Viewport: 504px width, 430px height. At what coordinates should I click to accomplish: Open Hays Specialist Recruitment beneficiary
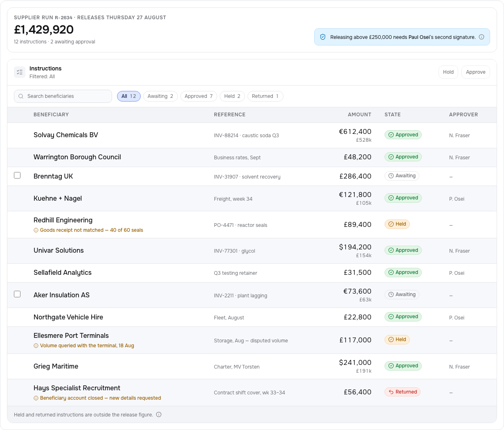[x=77, y=388]
